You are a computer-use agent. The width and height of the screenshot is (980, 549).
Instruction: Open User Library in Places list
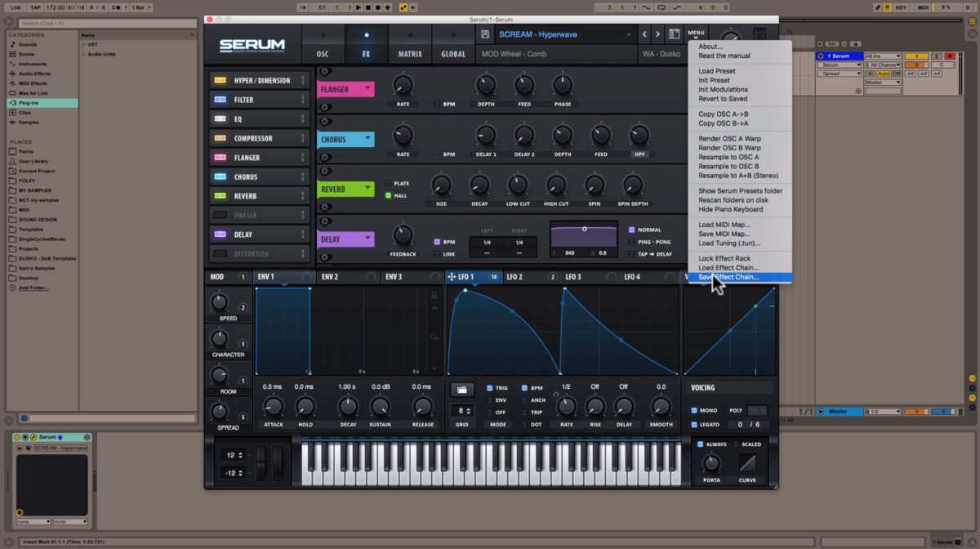point(33,162)
